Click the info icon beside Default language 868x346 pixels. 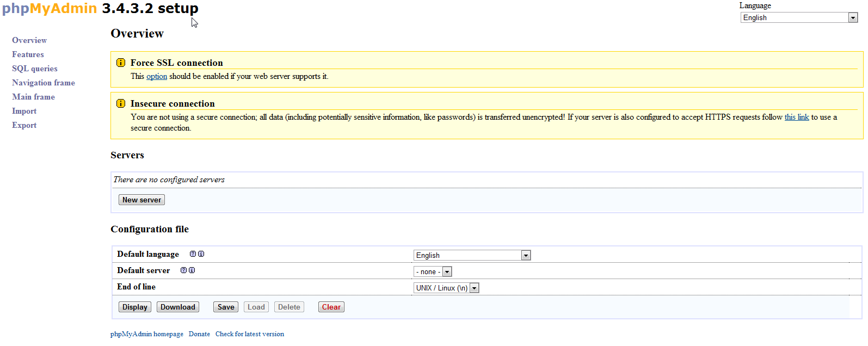[201, 254]
